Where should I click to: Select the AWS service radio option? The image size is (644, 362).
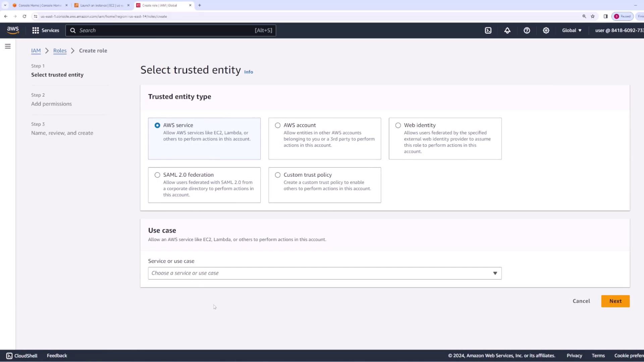click(157, 125)
